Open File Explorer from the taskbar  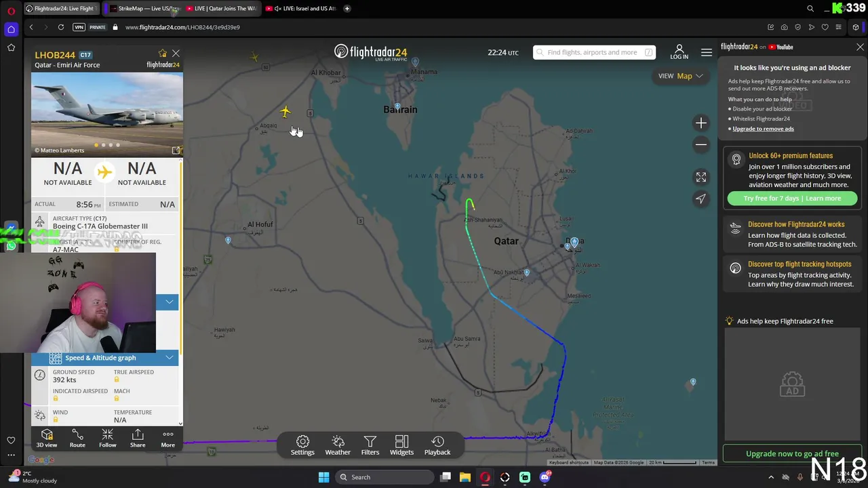465,477
